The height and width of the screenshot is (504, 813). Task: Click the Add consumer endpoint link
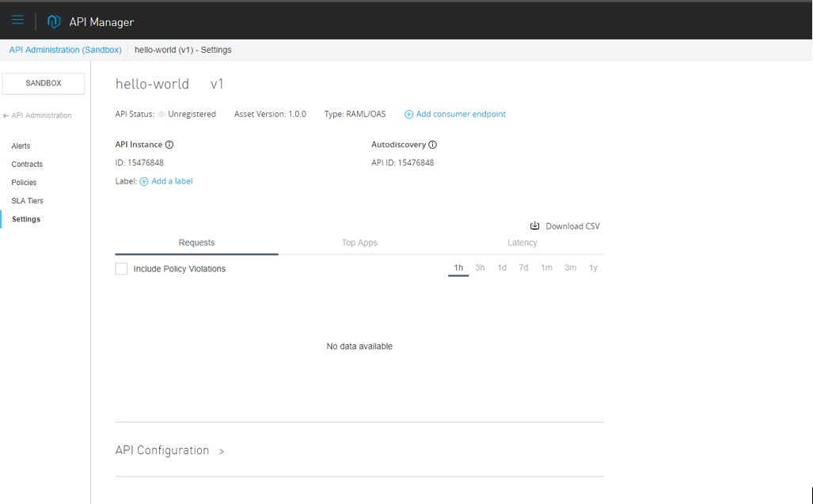(461, 114)
